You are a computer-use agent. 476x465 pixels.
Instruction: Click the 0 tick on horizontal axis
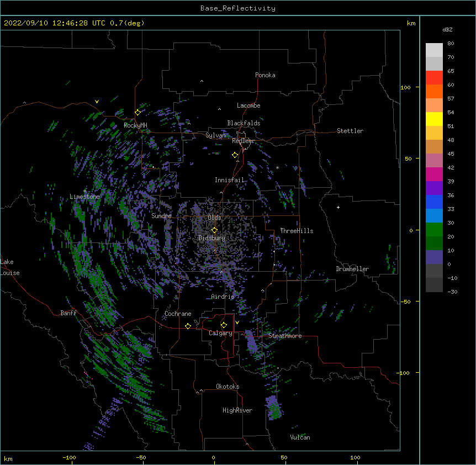[x=213, y=457]
